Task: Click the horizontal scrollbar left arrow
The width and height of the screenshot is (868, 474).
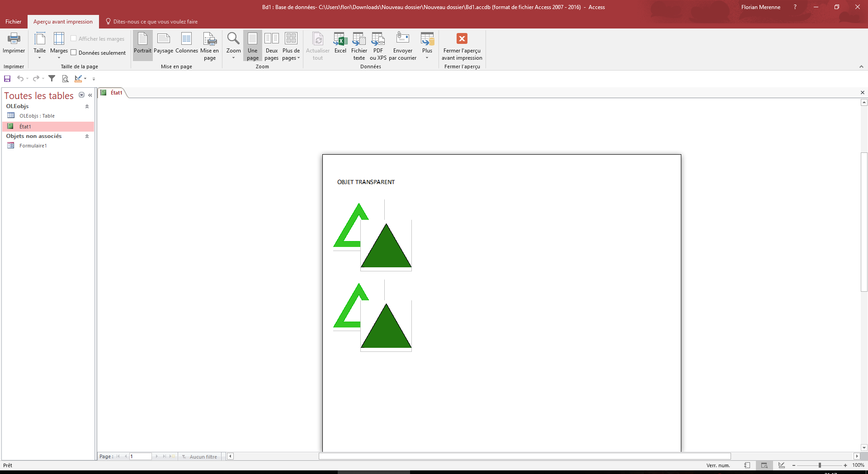Action: click(x=230, y=456)
